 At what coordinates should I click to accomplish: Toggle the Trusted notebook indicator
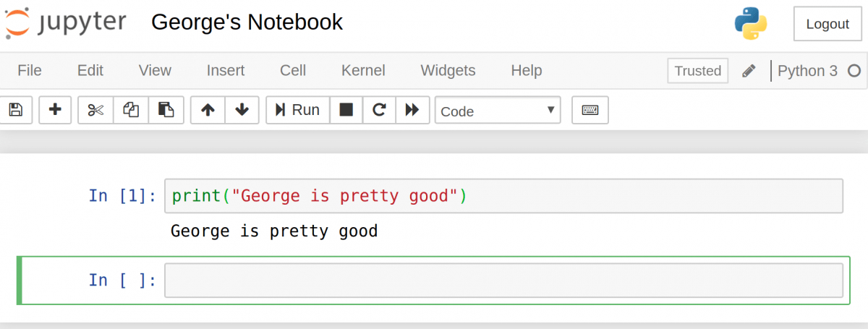[697, 71]
